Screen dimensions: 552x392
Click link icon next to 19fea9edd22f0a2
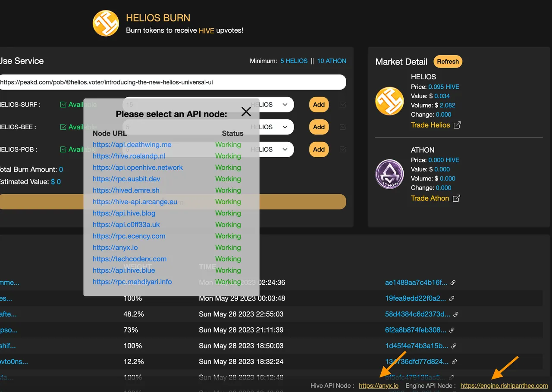coord(452,298)
